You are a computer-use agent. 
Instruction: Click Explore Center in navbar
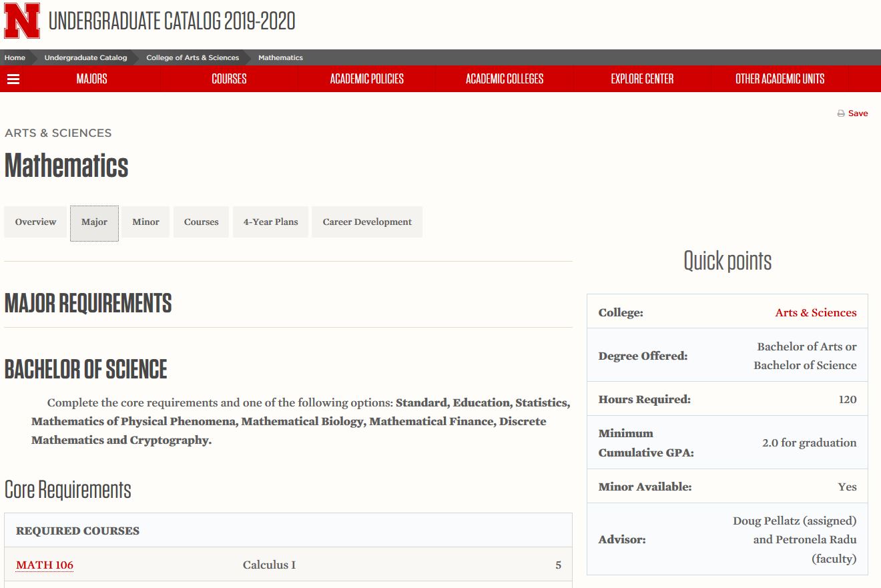click(x=642, y=79)
